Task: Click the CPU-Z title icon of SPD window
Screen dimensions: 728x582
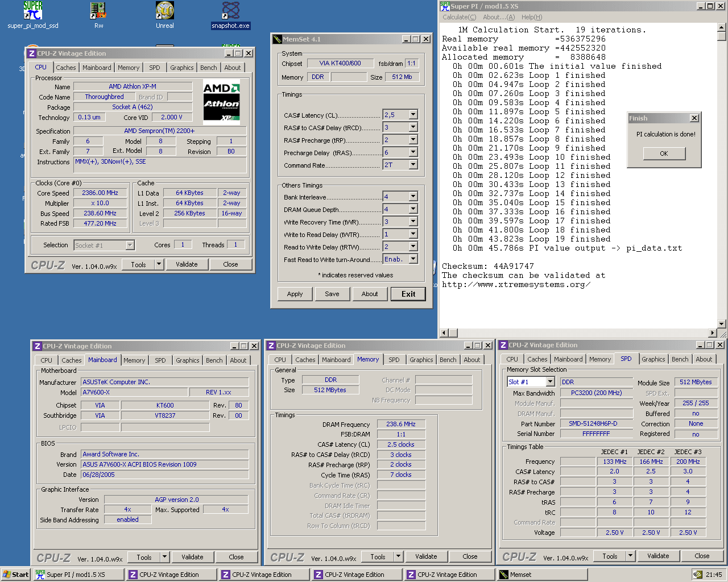Action: 503,345
